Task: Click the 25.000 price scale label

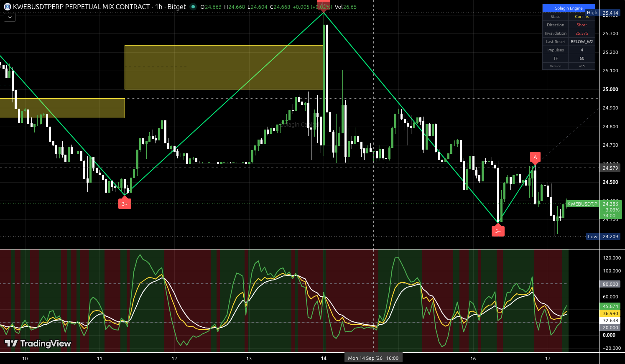Action: coord(610,89)
